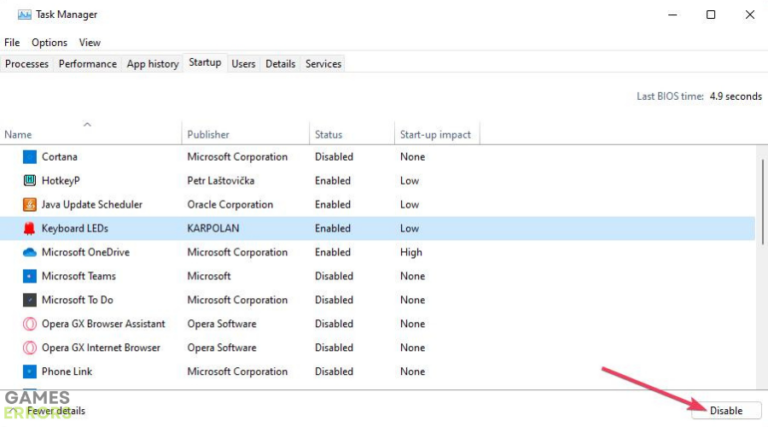This screenshot has width=768, height=427.
Task: Click the Cortana app icon
Action: click(30, 157)
